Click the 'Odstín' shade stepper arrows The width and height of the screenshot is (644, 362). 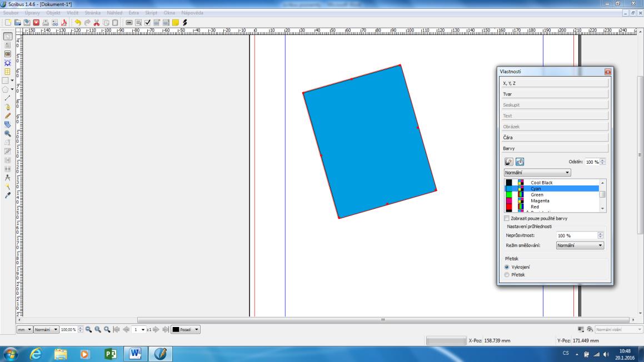(x=602, y=162)
